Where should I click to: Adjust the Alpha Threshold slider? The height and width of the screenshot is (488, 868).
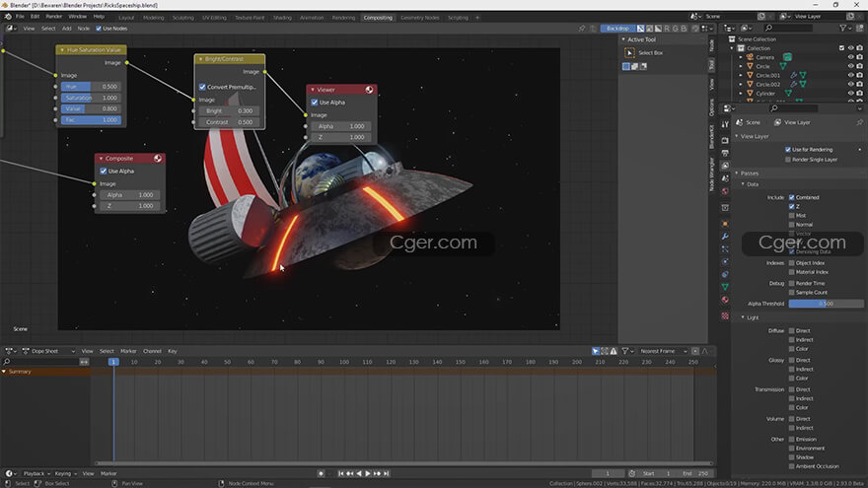[826, 304]
